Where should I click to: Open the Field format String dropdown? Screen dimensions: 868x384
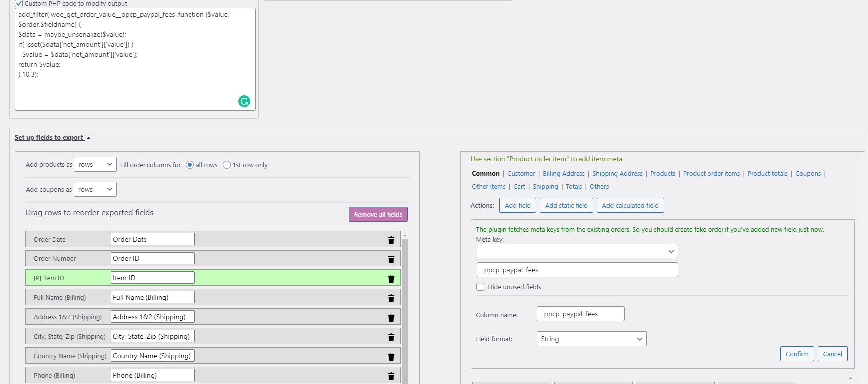pos(591,339)
